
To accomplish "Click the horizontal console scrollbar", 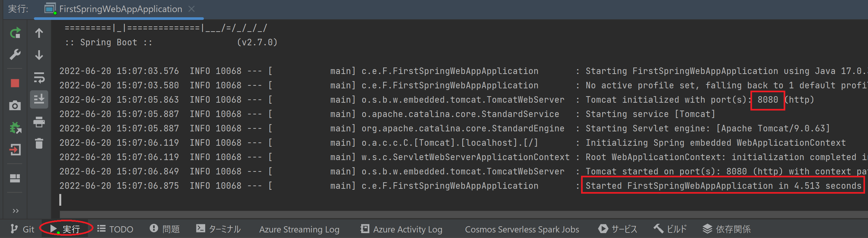I will coord(464,214).
